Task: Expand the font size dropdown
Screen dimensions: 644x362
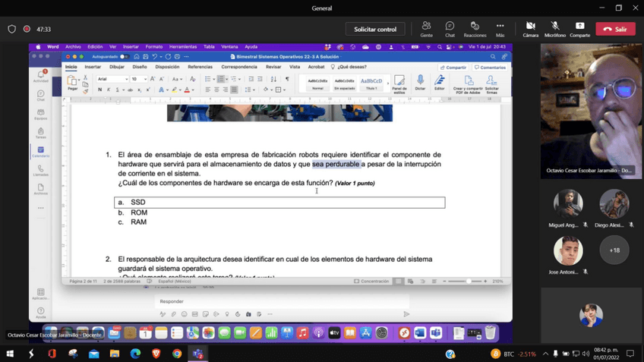Action: (x=144, y=79)
